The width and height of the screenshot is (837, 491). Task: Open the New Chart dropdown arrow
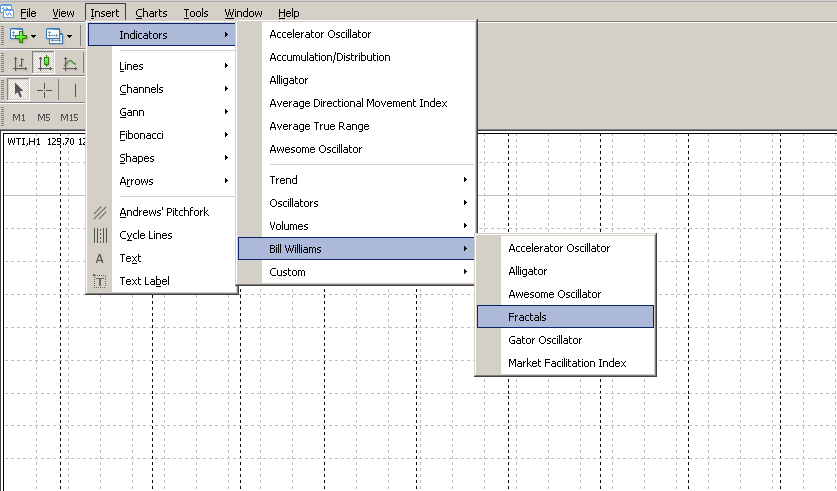click(34, 36)
